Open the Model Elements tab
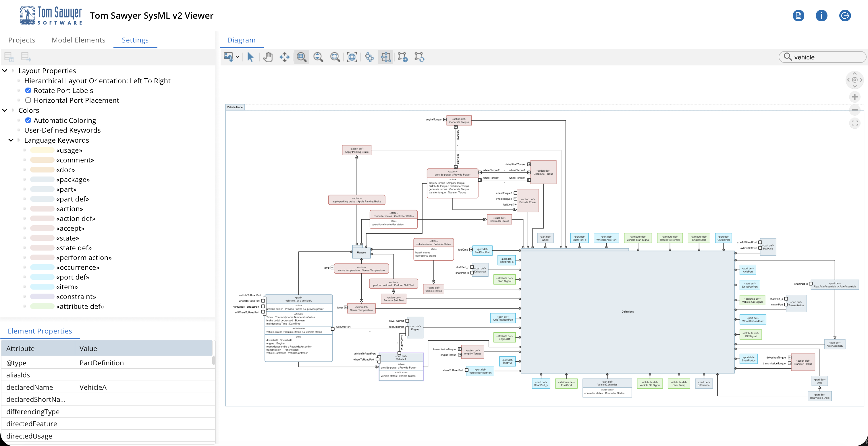This screenshot has width=868, height=446. pos(78,40)
